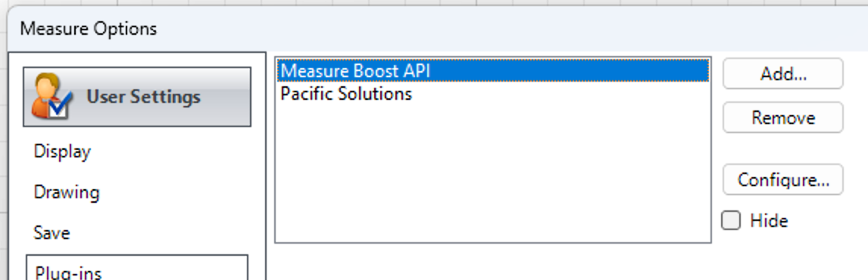Select Measure Boost API in the list
The image size is (868, 280).
click(x=492, y=71)
